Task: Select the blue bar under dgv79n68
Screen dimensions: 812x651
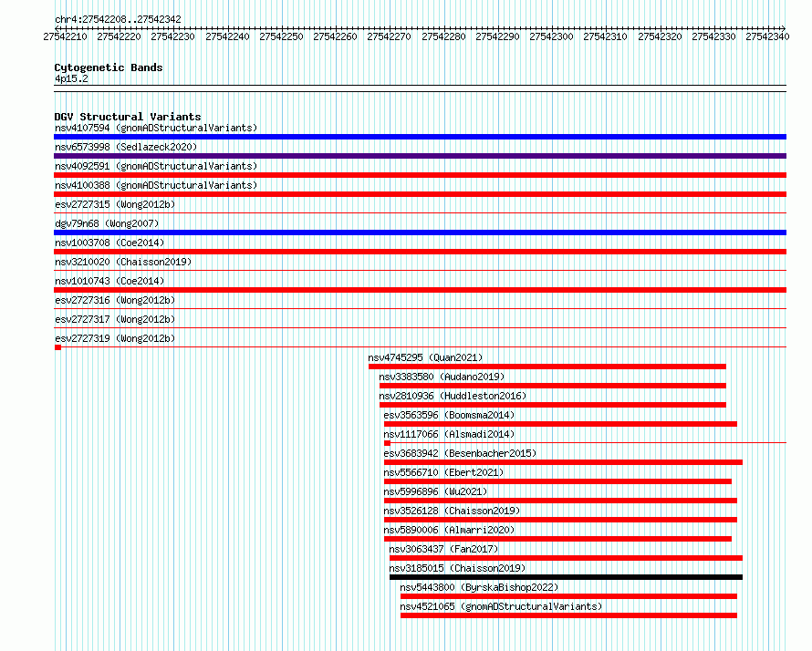Action: pos(420,232)
